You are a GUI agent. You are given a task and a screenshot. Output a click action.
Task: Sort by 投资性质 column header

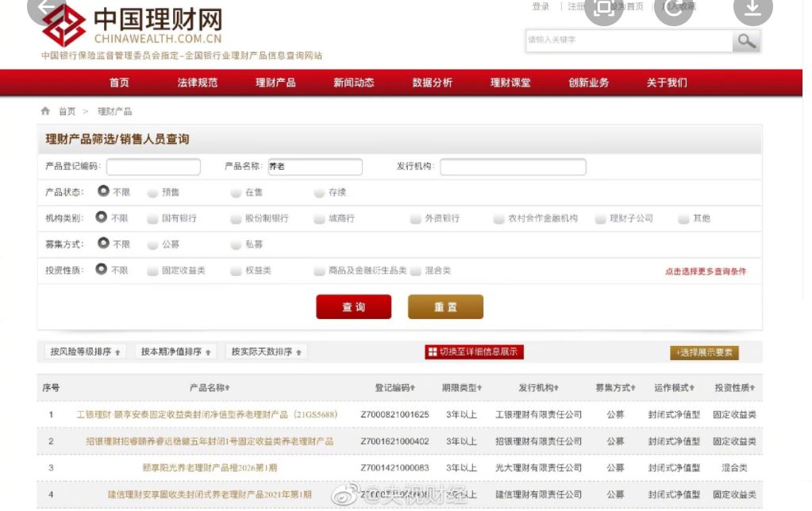tap(734, 388)
